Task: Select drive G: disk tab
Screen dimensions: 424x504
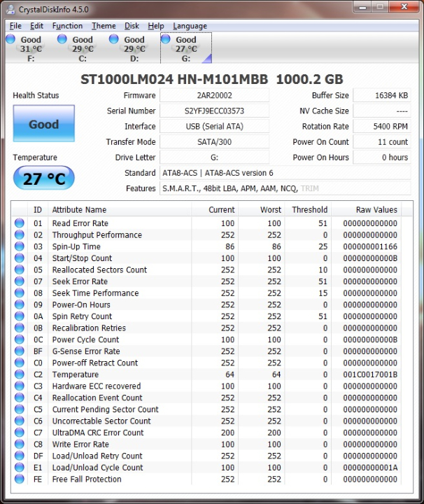Action: point(186,48)
